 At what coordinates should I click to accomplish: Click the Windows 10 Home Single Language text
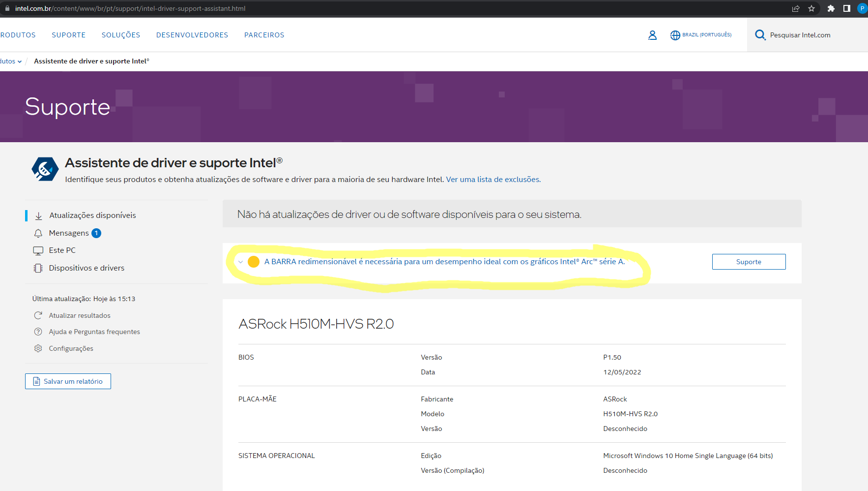688,456
